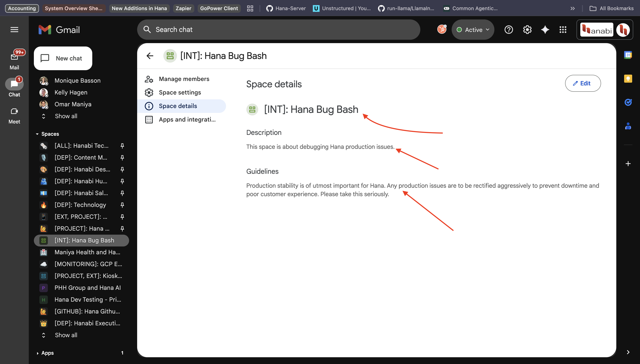Open the Zapier bookmark

[183, 8]
